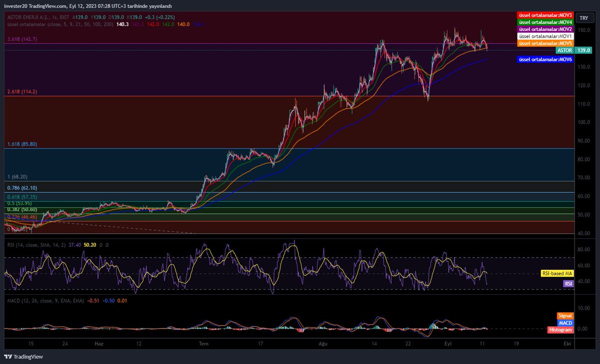Viewport: 600px width, 364px height.
Task: Click the RSI value 37.40 in legend
Action: click(75, 245)
